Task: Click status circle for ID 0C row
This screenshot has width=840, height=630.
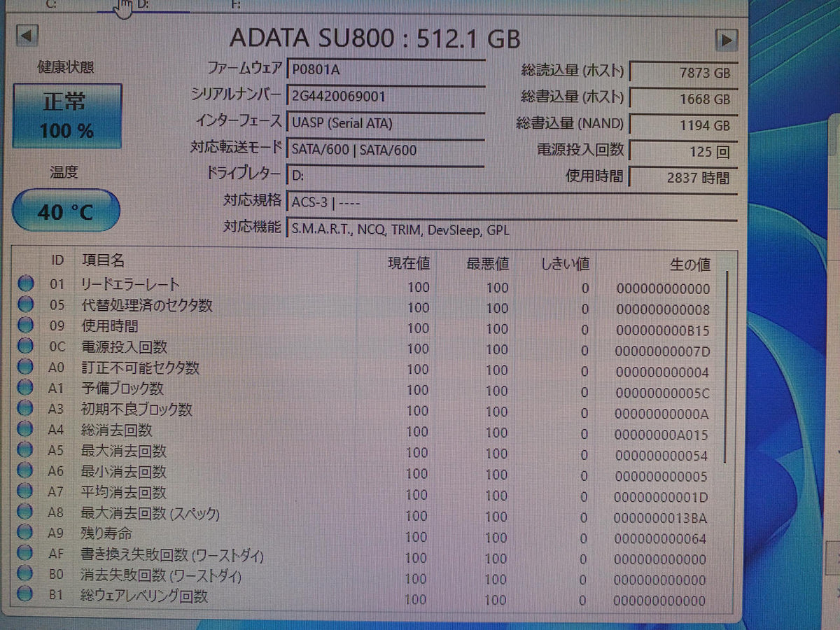Action: point(26,346)
